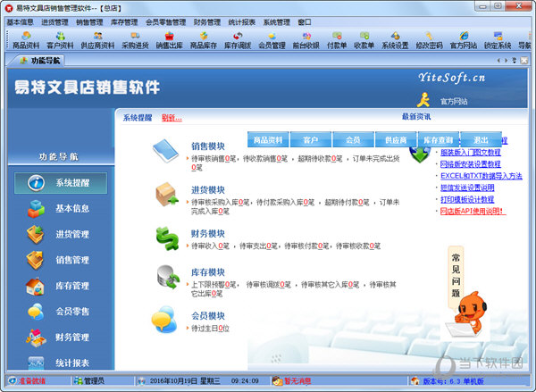This screenshot has width=536, height=392.
Task: Click 财务模块 heading
Action: coord(208,234)
